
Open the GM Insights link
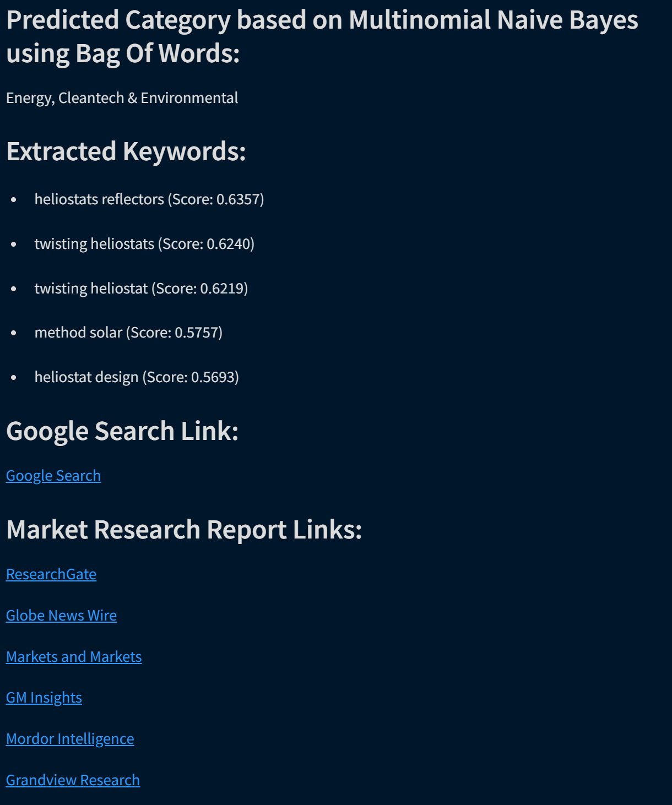[44, 698]
